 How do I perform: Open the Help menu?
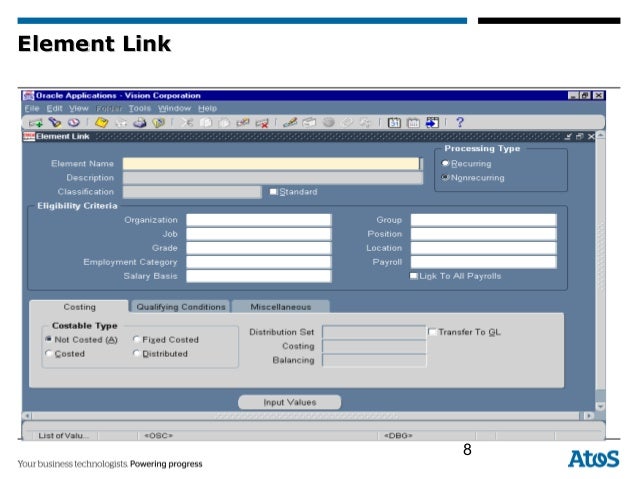(208, 109)
